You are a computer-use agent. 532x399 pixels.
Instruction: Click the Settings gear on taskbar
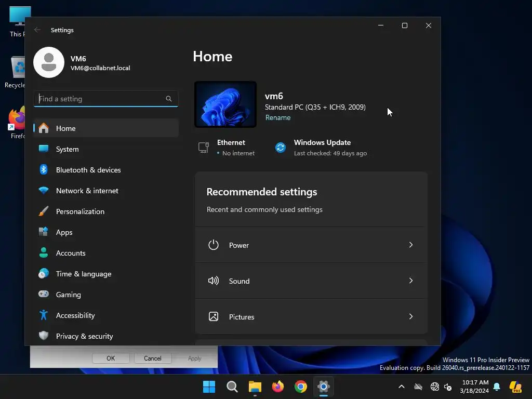(x=324, y=387)
